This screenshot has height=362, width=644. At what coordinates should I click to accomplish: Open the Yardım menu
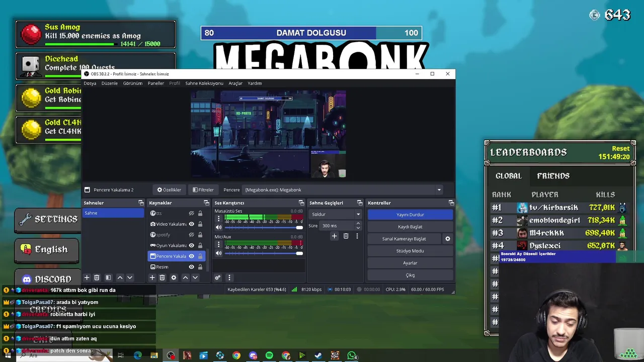[255, 83]
